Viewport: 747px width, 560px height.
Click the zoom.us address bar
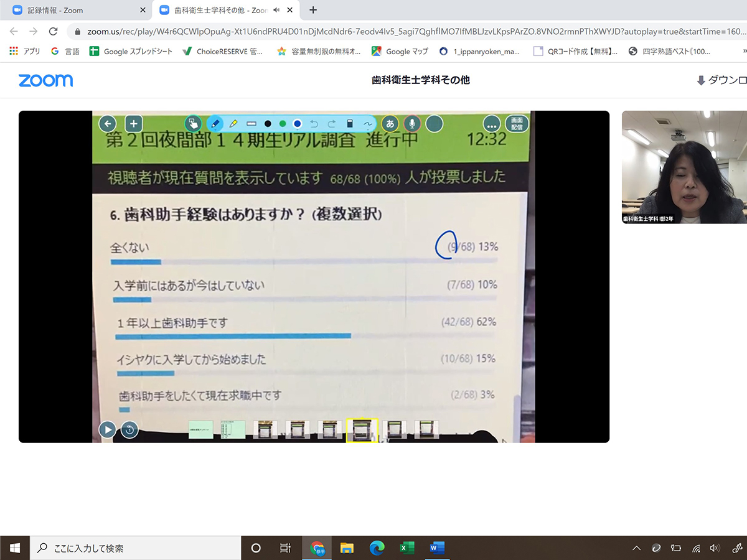click(407, 31)
